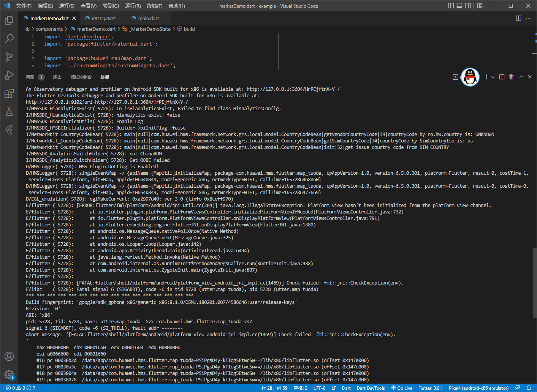Close the terminal panel

[530, 77]
